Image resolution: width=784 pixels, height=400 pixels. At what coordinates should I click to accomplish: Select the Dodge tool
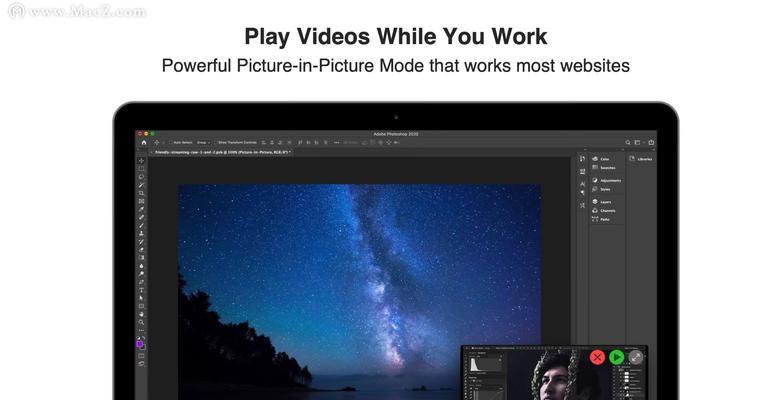(x=142, y=273)
